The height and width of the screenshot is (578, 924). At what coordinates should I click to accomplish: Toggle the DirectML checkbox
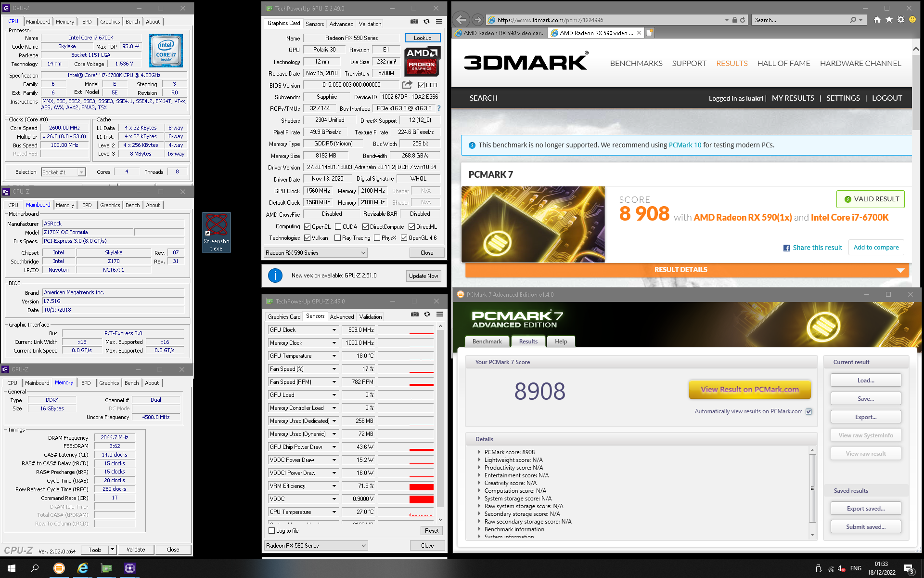(x=411, y=227)
